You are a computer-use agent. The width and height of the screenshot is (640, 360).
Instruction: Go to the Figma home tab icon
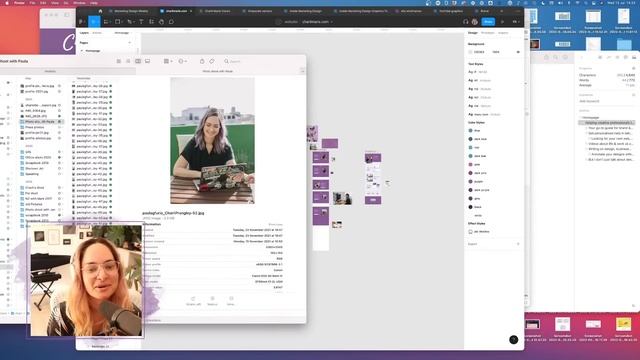[x=100, y=11]
